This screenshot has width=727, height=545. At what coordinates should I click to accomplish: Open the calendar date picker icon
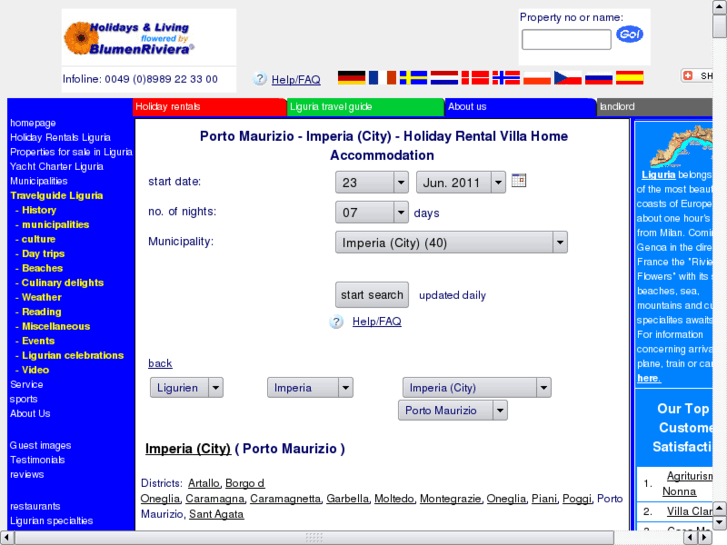tap(519, 180)
